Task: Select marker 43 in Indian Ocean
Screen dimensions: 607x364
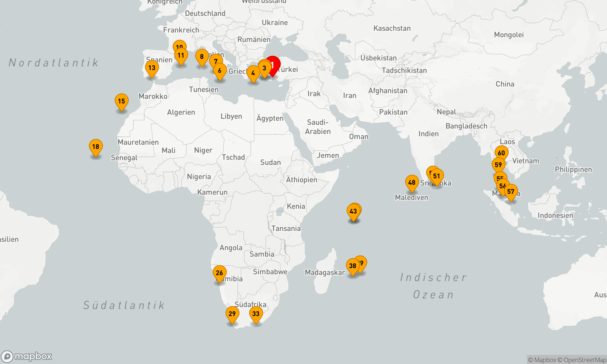Action: coord(353,211)
